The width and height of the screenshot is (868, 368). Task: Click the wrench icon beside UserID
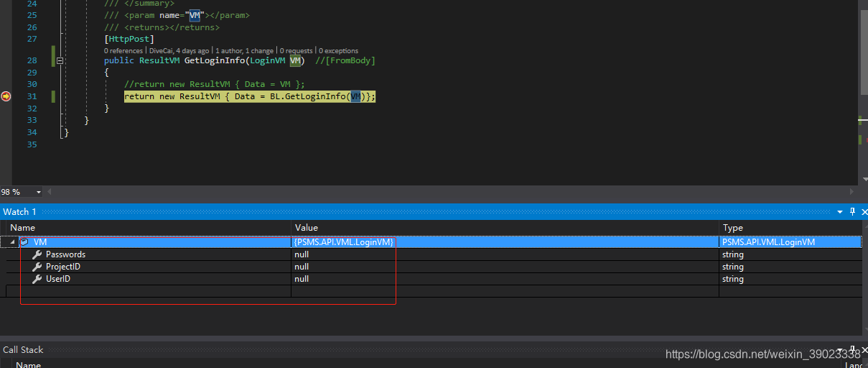[x=37, y=279]
